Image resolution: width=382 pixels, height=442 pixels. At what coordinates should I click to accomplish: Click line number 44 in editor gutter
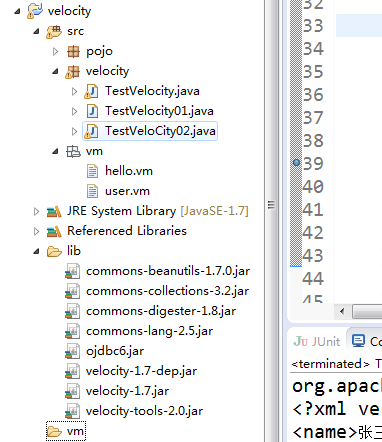coord(313,279)
